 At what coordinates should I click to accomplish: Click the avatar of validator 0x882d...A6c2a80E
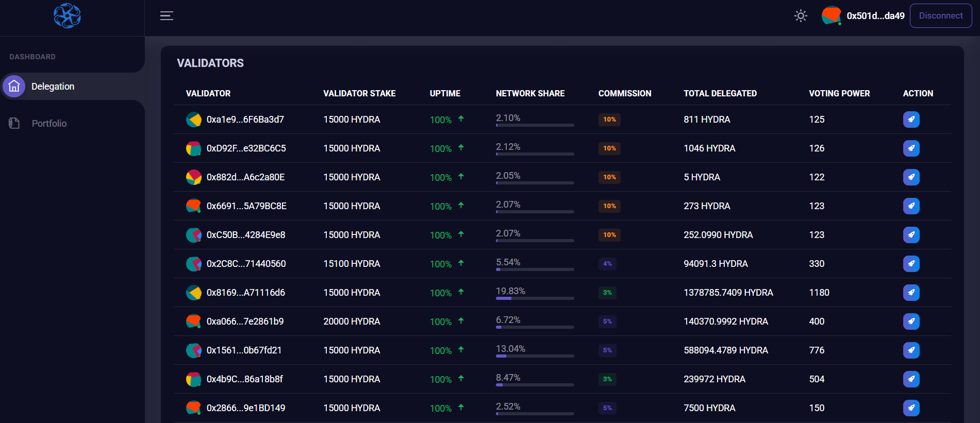pos(194,177)
